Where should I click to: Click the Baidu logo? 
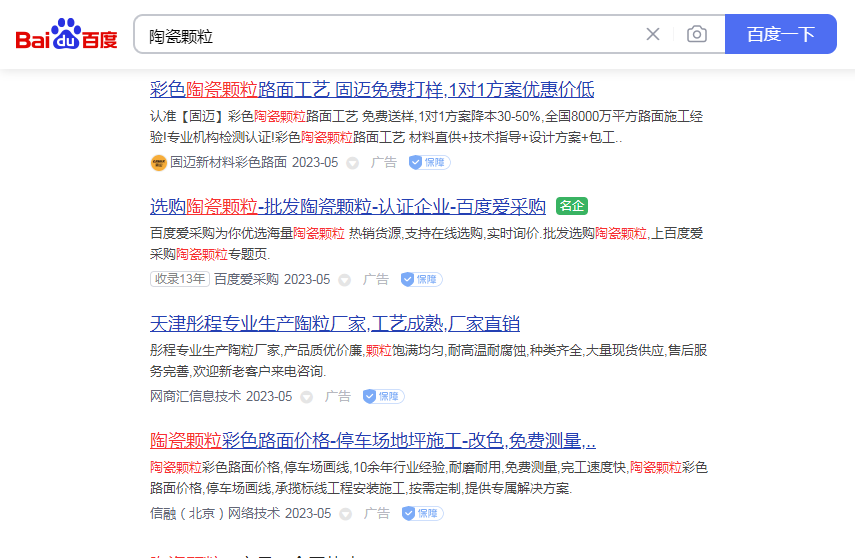tap(67, 34)
